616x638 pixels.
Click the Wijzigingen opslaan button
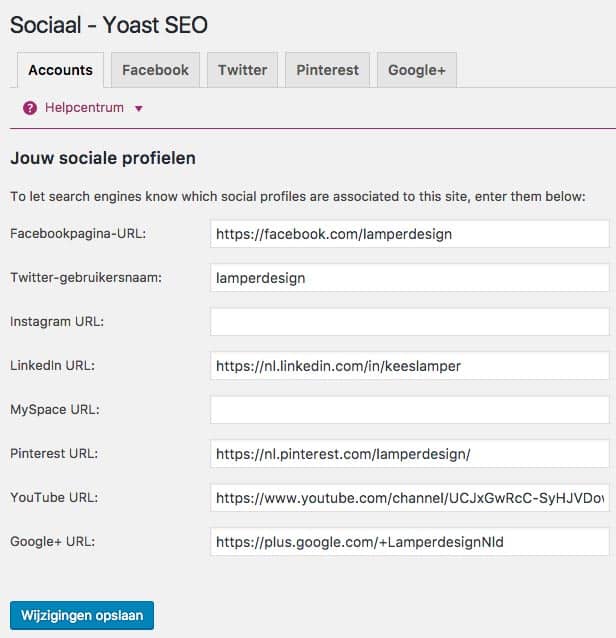click(82, 615)
